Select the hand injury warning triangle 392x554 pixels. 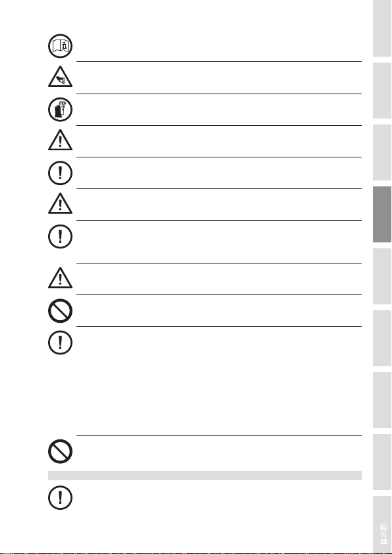(x=60, y=76)
